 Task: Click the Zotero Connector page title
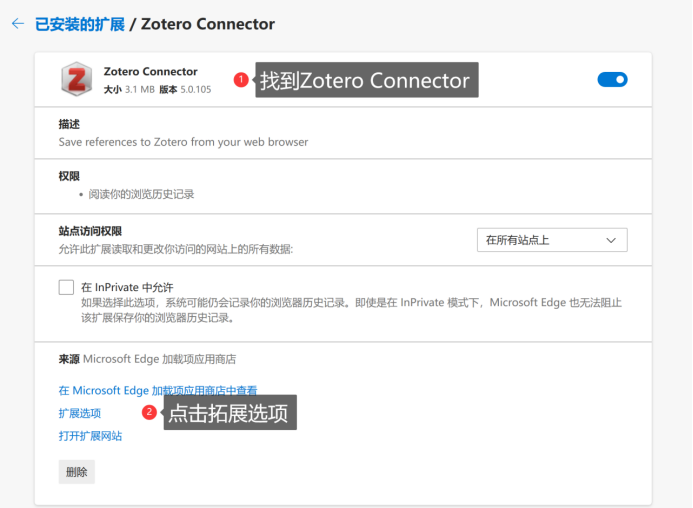(208, 24)
